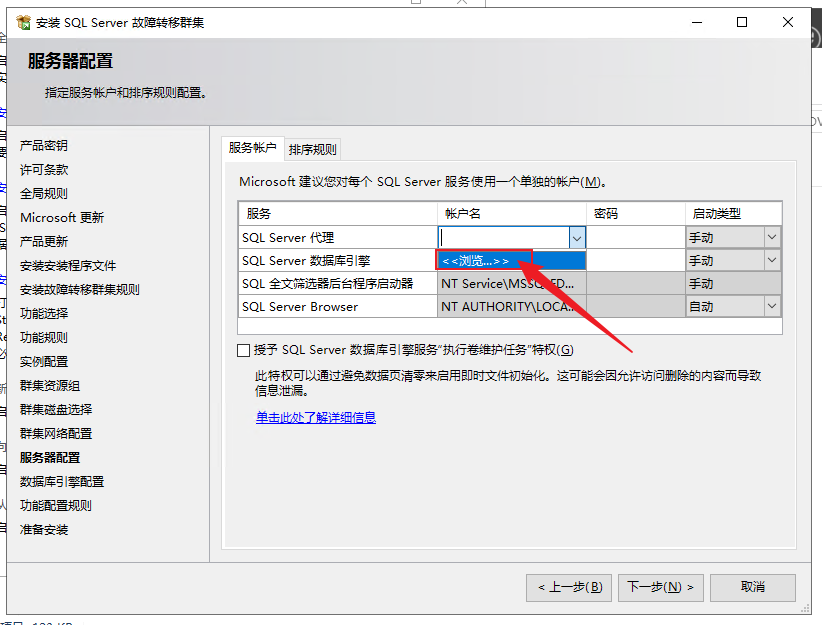Viewport: 822px width, 625px height.
Task: Open the 单击此处了解详细信息 link
Action: [x=316, y=417]
